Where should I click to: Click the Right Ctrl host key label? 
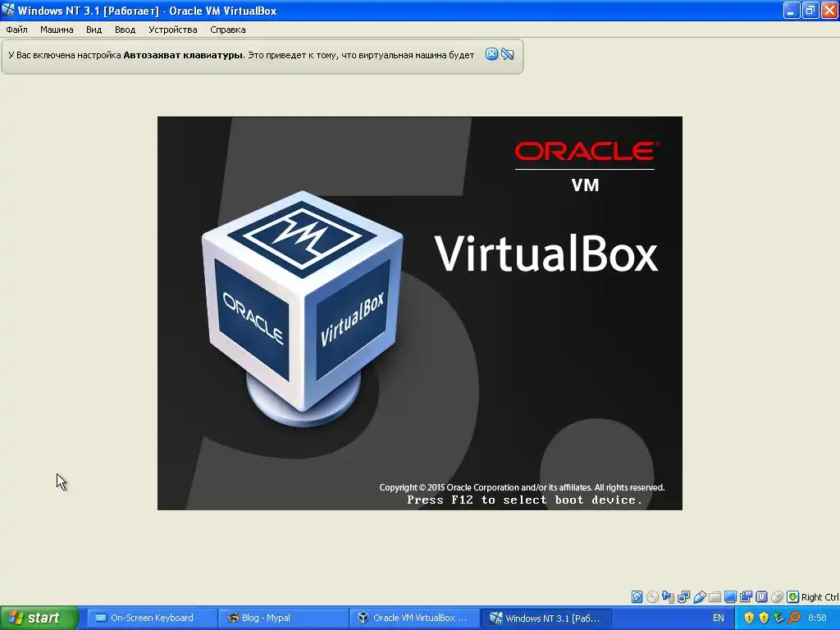click(820, 597)
